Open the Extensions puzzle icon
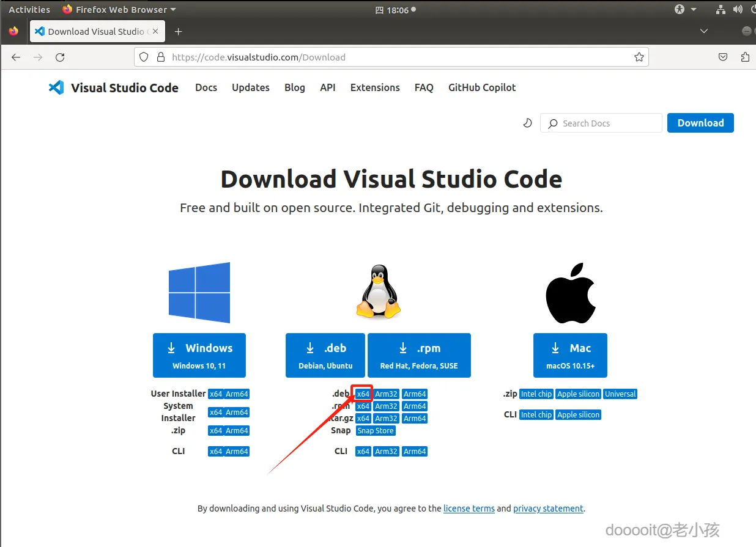The width and height of the screenshot is (756, 547). click(x=745, y=57)
